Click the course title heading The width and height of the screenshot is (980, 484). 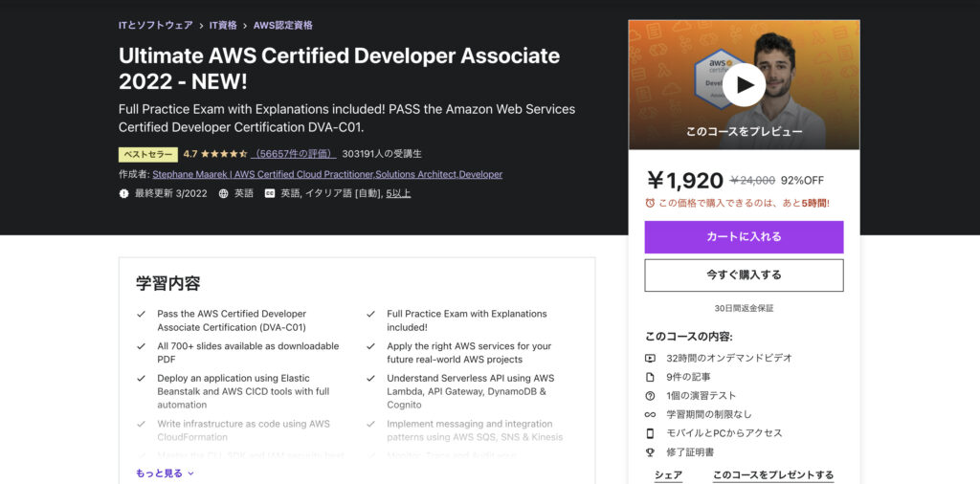(x=340, y=69)
